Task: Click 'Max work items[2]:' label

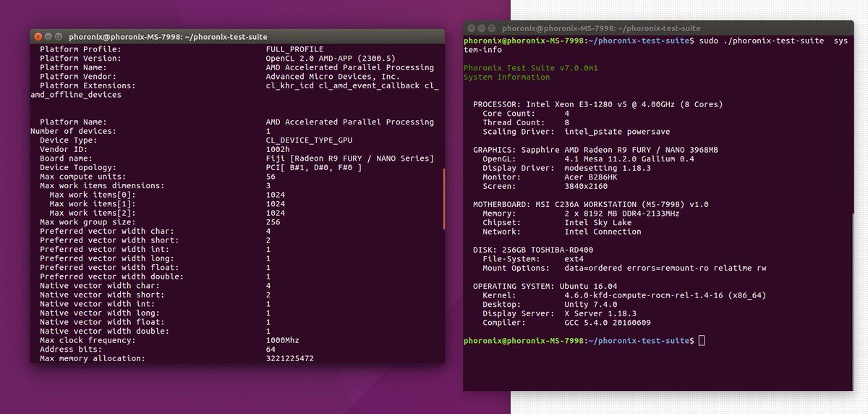Action: pyautogui.click(x=93, y=213)
